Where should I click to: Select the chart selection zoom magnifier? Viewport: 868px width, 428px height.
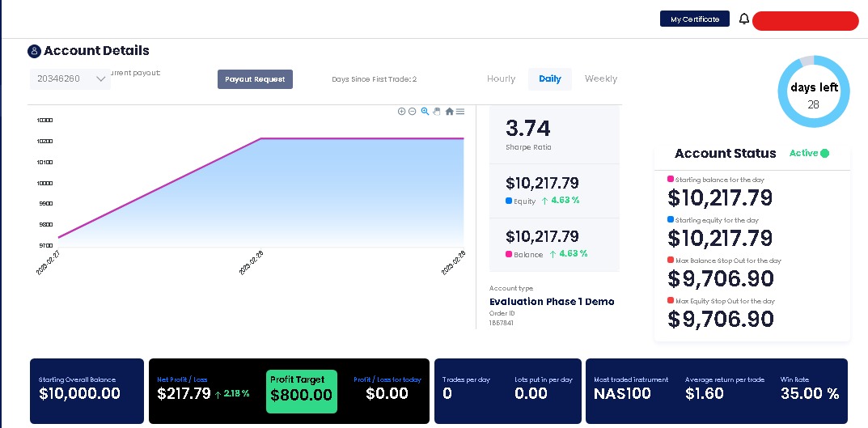click(x=425, y=112)
